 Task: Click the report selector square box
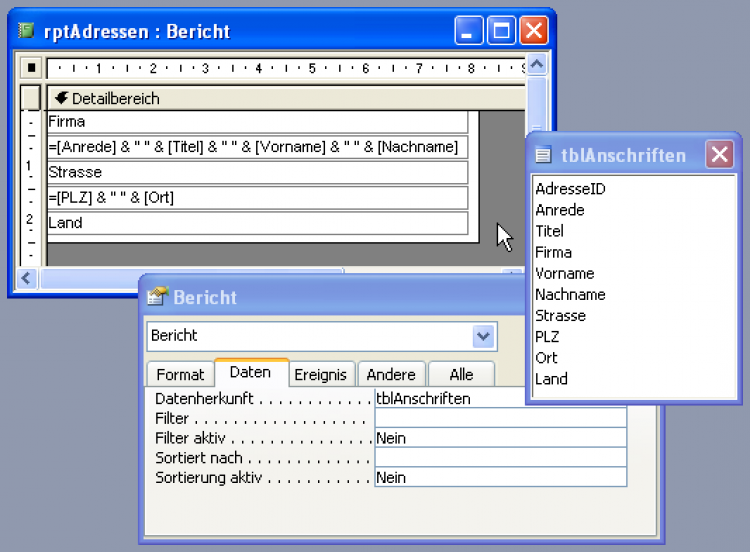tap(31, 68)
